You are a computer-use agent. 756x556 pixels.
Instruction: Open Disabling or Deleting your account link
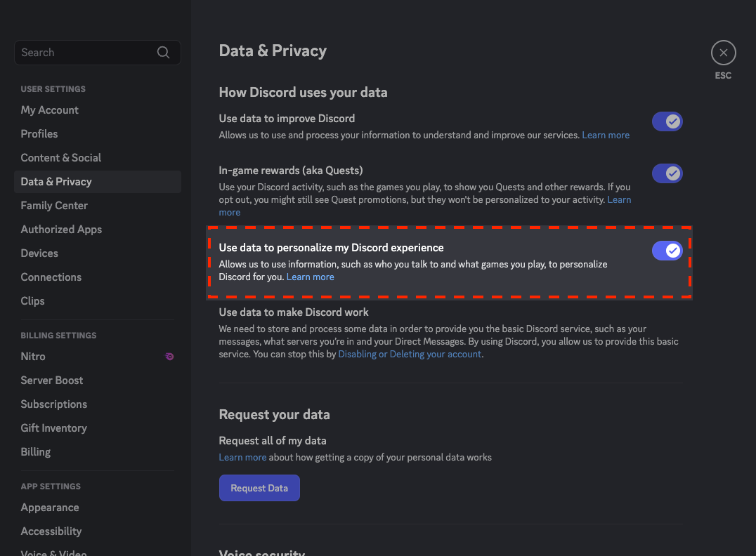[410, 355]
